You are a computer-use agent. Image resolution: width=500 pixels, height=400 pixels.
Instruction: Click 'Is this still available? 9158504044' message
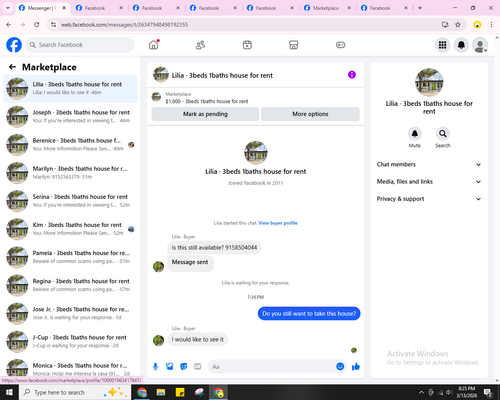click(x=214, y=248)
